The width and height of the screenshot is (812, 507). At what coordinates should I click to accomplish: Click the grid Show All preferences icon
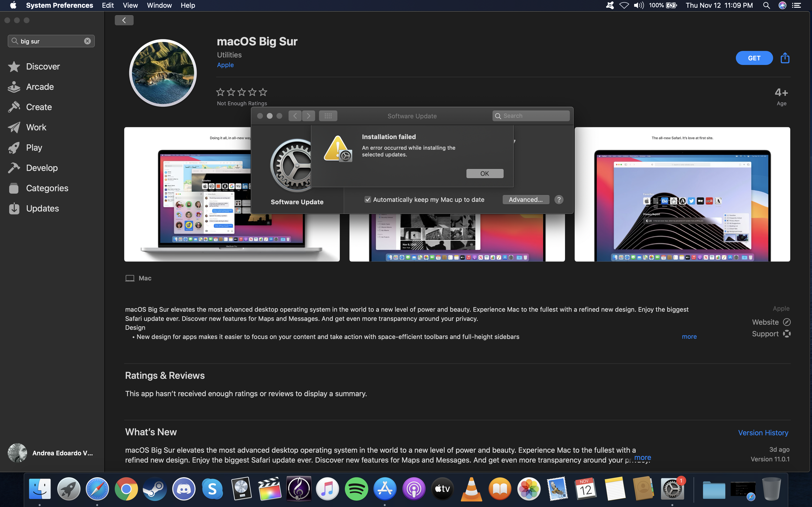tap(328, 116)
